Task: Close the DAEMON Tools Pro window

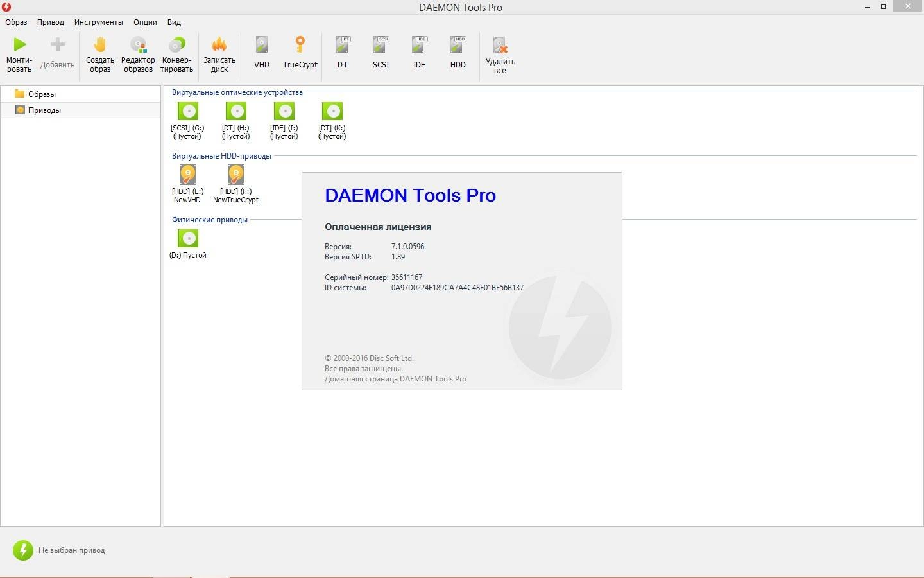Action: [x=908, y=6]
